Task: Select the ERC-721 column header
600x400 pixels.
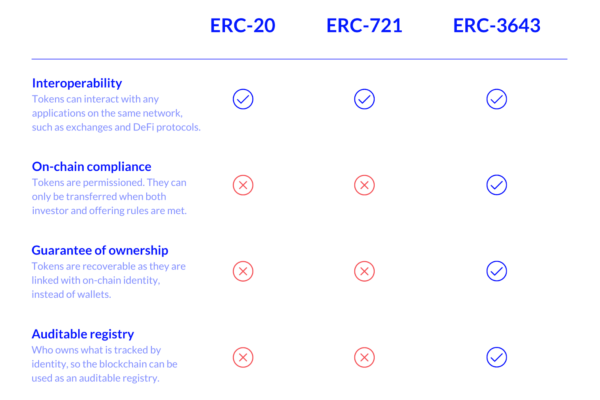Action: 364,26
